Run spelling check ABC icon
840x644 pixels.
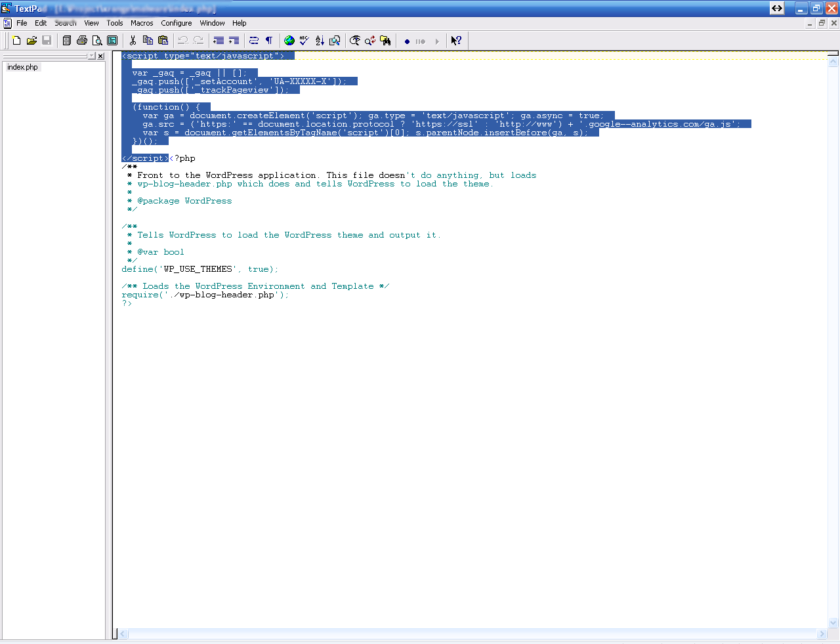pyautogui.click(x=304, y=41)
